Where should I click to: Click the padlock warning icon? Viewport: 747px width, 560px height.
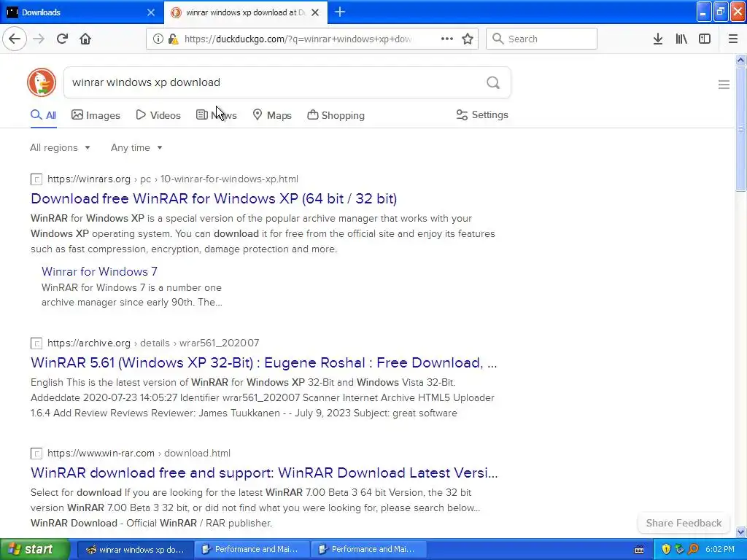pos(174,39)
